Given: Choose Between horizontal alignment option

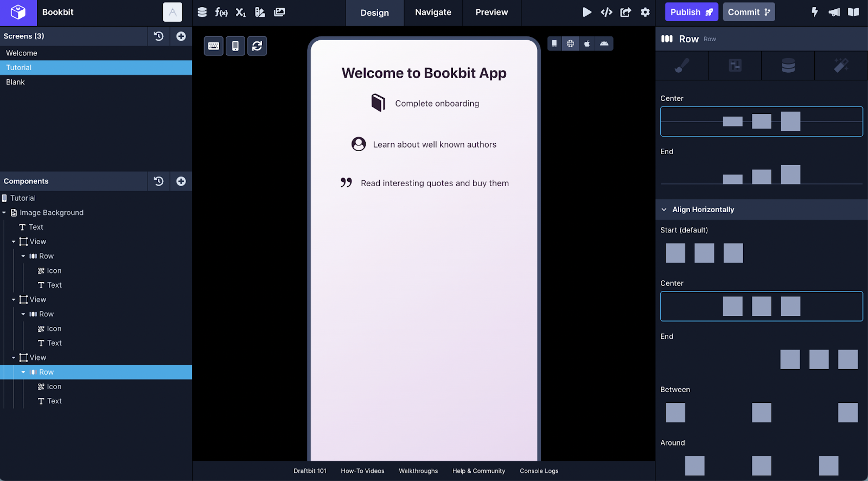Looking at the screenshot, I should [761, 413].
